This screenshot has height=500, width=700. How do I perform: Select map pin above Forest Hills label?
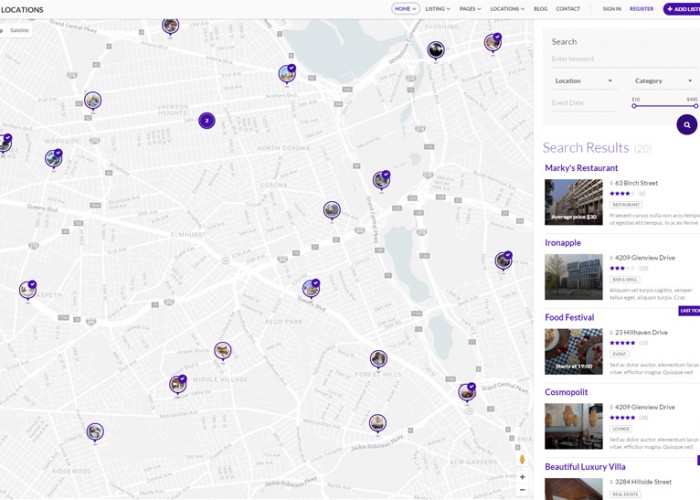tap(379, 359)
